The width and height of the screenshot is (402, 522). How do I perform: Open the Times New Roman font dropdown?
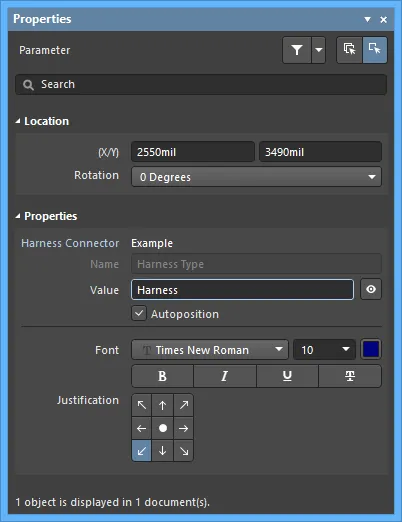(210, 349)
